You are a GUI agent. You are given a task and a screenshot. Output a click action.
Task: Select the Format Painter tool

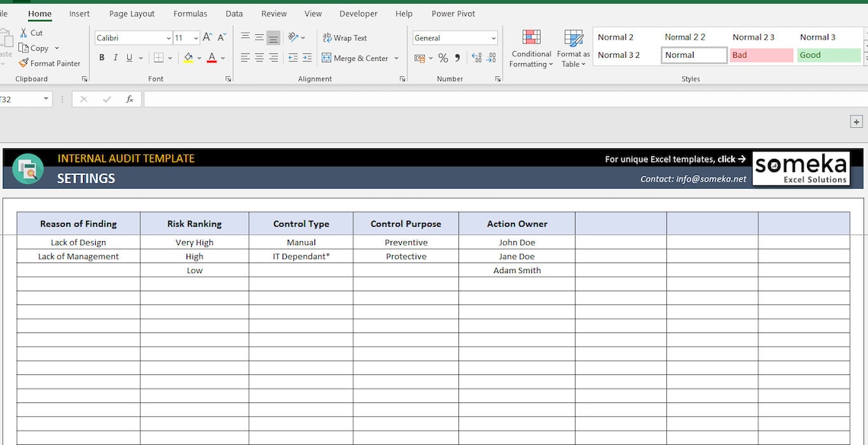click(x=50, y=63)
